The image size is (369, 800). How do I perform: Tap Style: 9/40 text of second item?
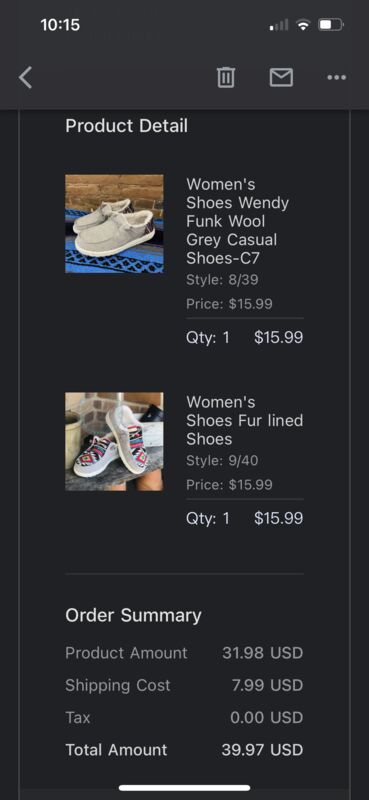[x=222, y=461]
